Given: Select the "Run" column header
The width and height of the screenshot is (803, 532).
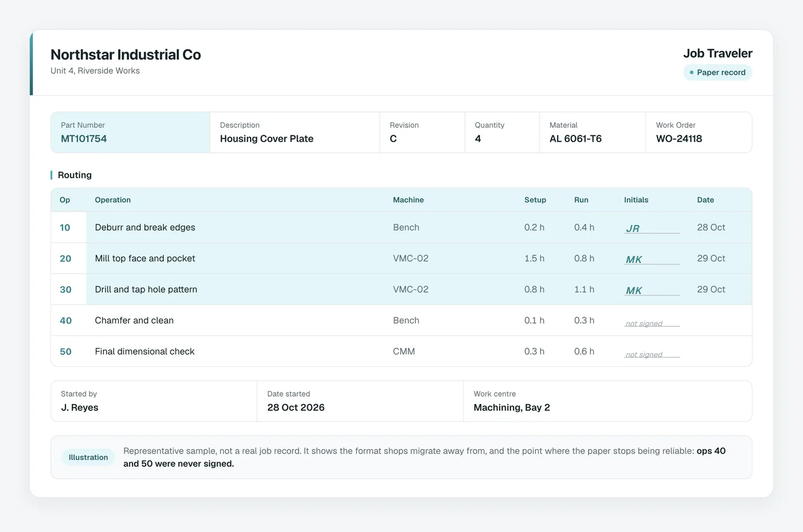Looking at the screenshot, I should (x=581, y=200).
